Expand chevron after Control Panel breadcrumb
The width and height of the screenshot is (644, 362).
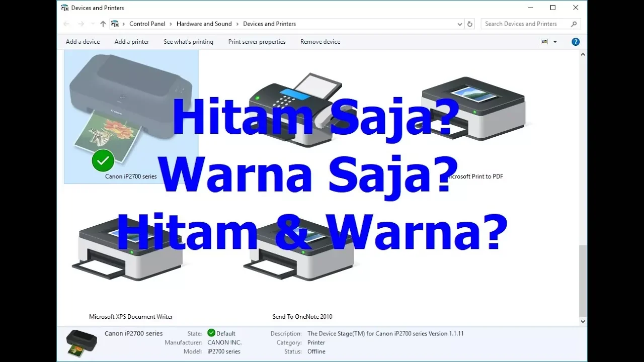pos(171,24)
